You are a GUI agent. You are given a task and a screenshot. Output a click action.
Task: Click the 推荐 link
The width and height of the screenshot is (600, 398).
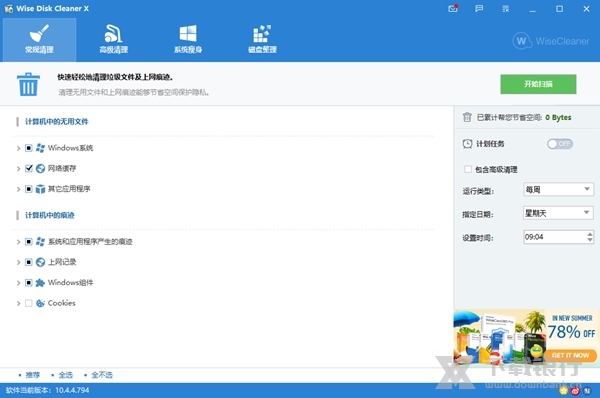point(33,375)
